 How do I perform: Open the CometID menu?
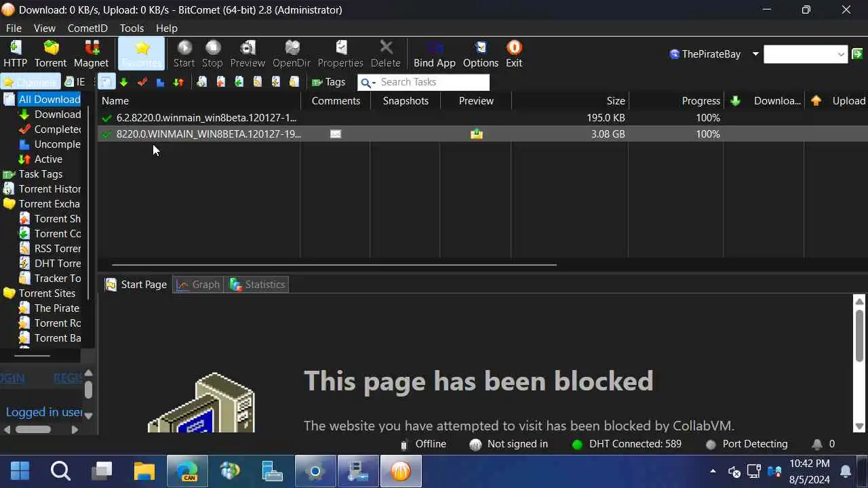(87, 28)
